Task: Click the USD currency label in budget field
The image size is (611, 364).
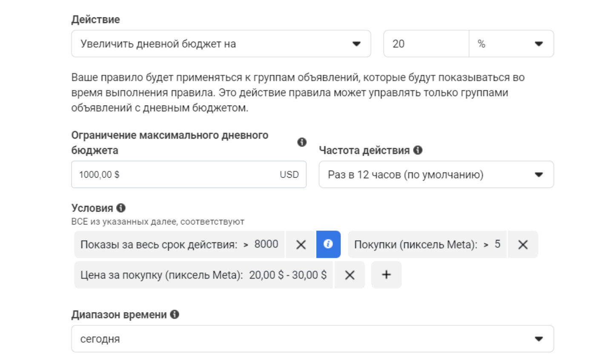Action: tap(289, 175)
